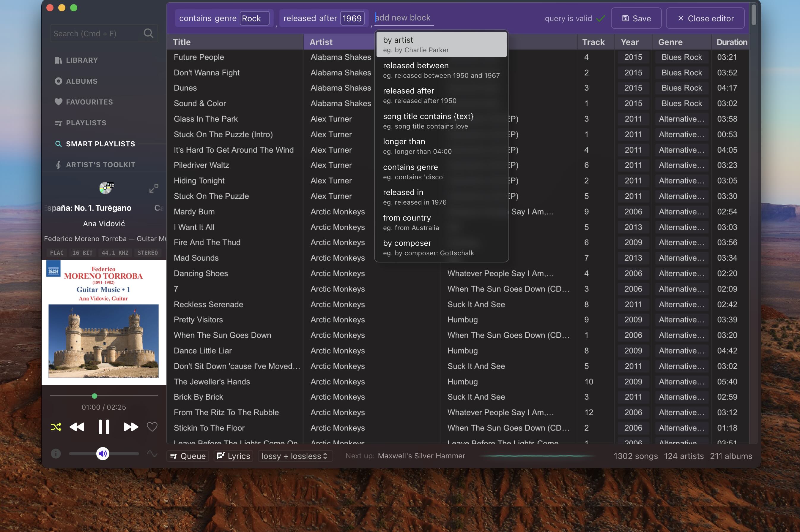
Task: Expand the now playing panel
Action: 154,188
